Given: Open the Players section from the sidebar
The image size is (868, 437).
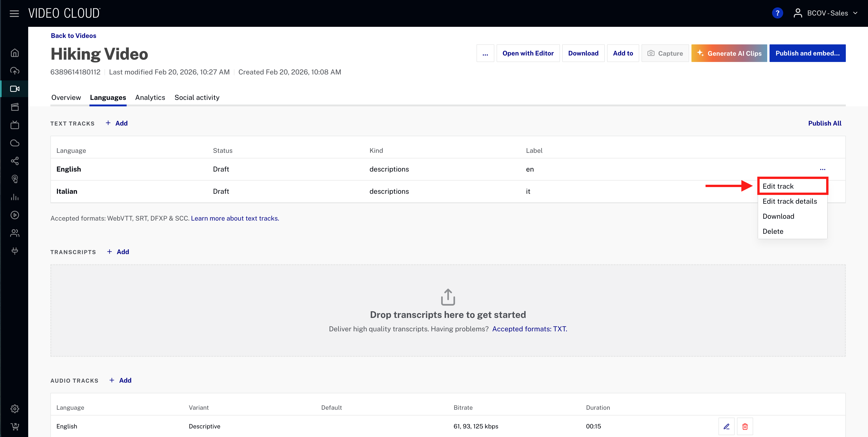Looking at the screenshot, I should [15, 215].
